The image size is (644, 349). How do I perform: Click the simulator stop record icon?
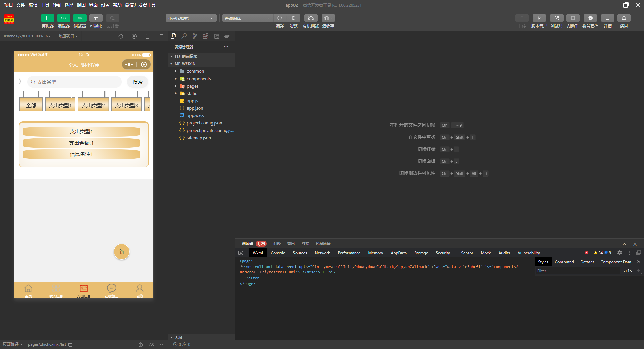coord(134,36)
